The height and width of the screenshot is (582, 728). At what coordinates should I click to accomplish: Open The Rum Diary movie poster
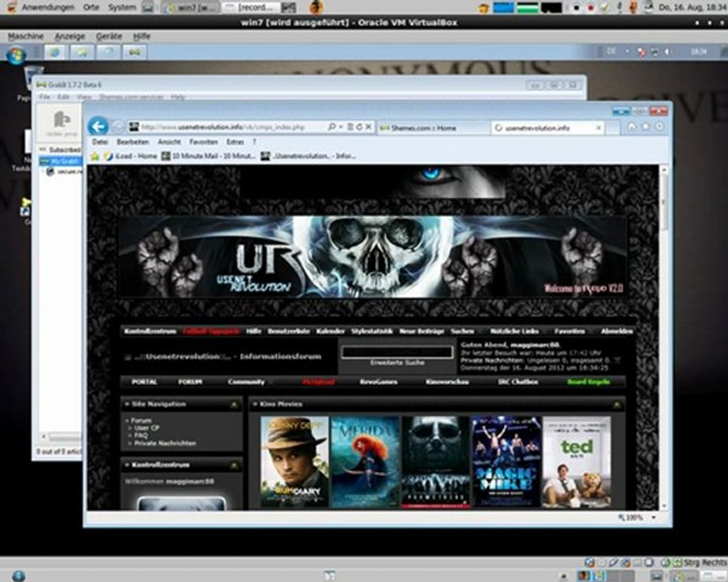[294, 462]
